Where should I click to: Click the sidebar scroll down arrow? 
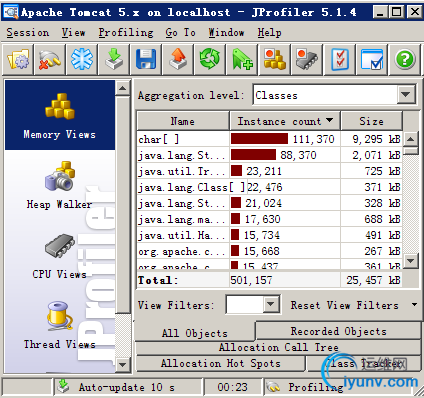coord(123,364)
